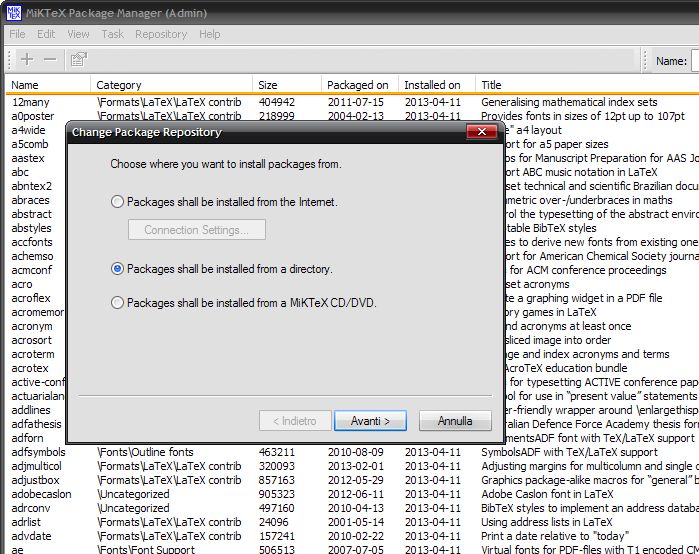The height and width of the screenshot is (554, 699).
Task: Select the acmconf package
Action: click(x=32, y=270)
